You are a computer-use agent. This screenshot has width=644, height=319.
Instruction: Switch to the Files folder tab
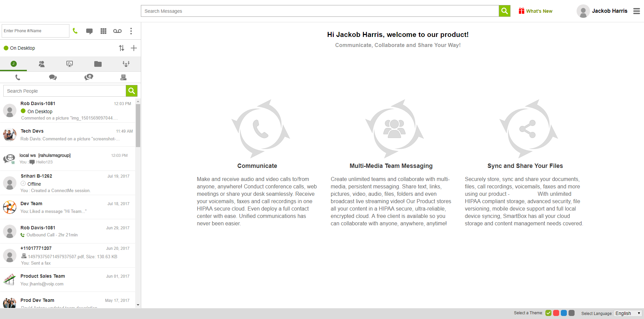98,64
